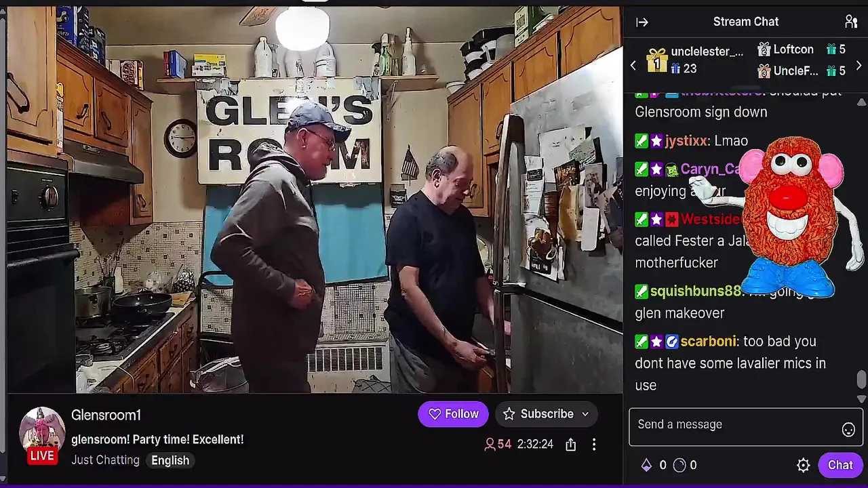Click the channel points circle icon
868x488 pixels.
click(679, 465)
